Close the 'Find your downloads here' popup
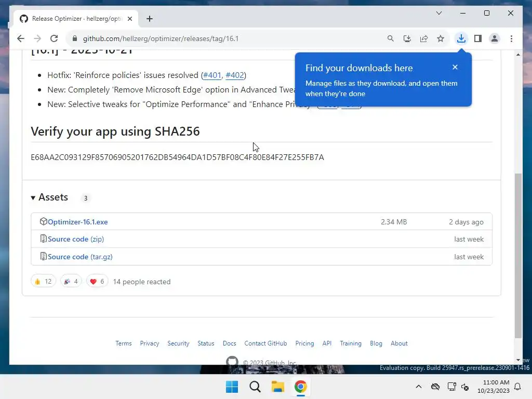The width and height of the screenshot is (532, 399). point(455,67)
